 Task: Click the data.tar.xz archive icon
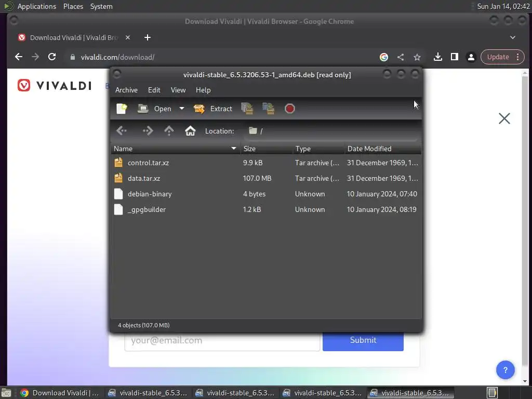point(118,178)
